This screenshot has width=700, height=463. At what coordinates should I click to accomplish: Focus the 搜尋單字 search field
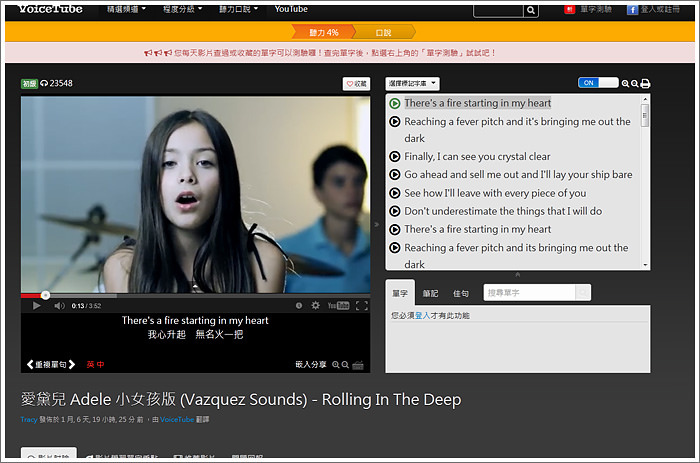point(530,293)
